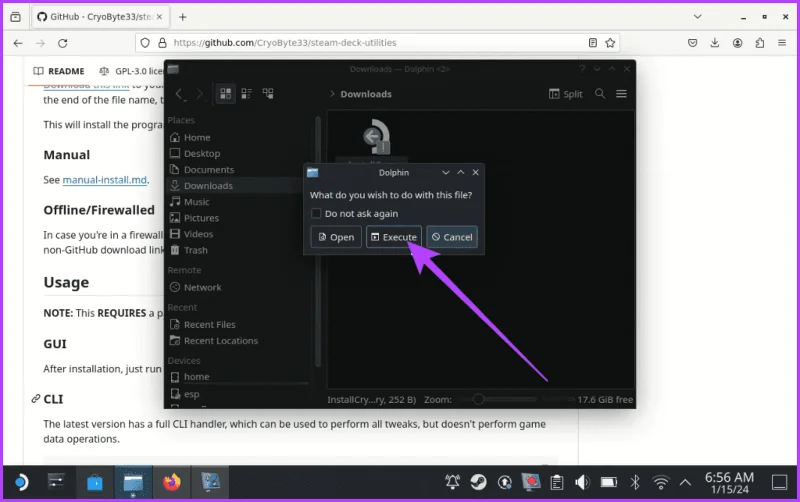Click the Places panel scrollbar

tap(318, 240)
